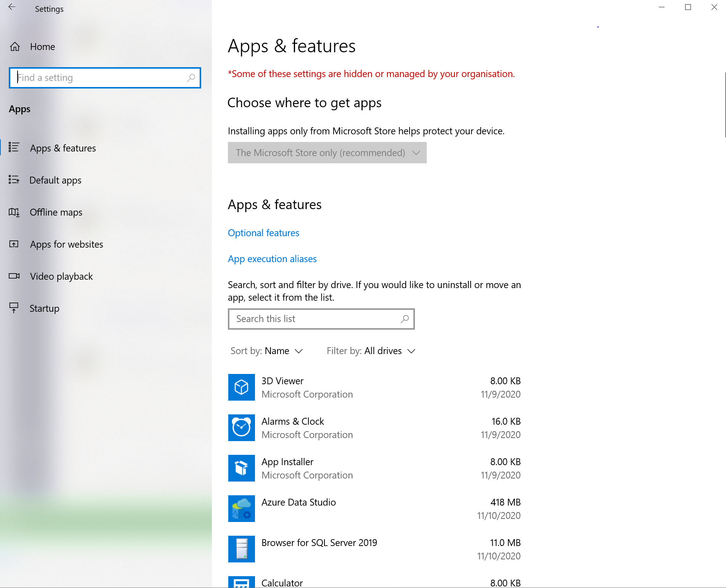Open the Apps for websites page

(67, 244)
